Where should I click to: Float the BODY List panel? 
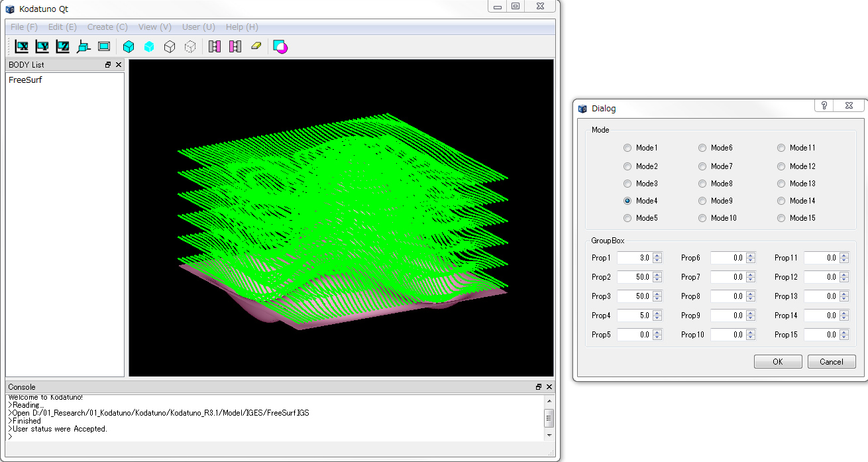(108, 65)
